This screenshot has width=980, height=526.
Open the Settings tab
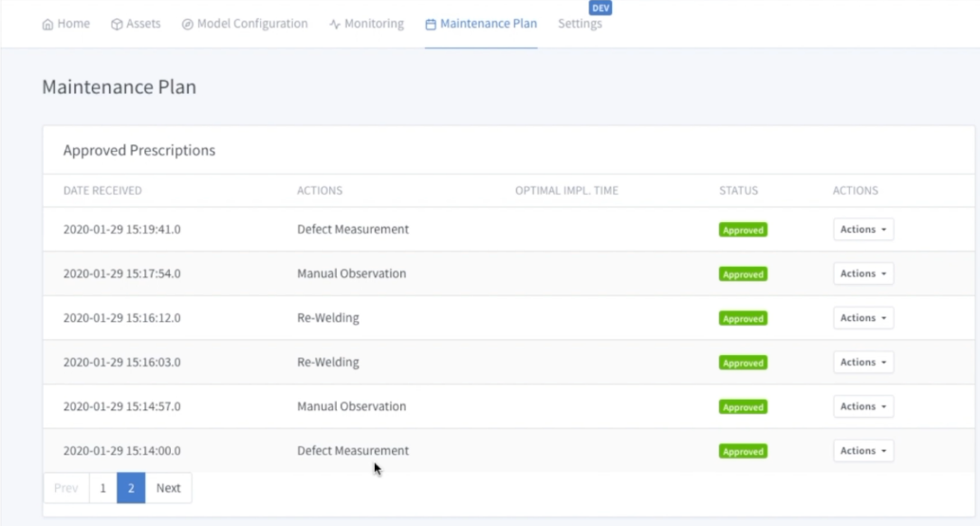click(x=579, y=24)
